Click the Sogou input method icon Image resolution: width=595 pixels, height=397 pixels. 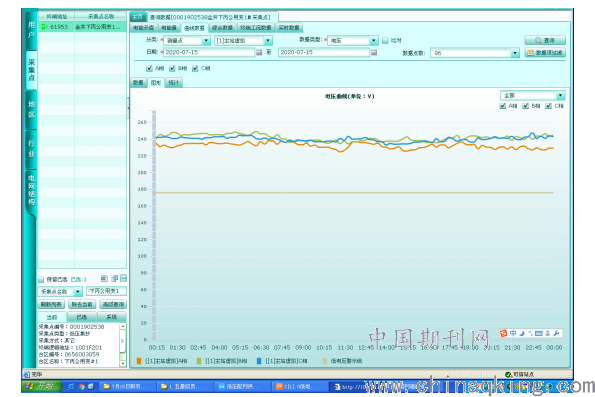click(x=504, y=333)
